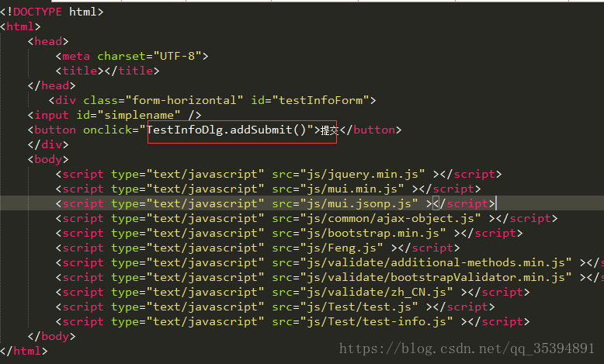604x364 pixels.
Task: Click the js/mui.min.js script src
Action: tap(352, 189)
